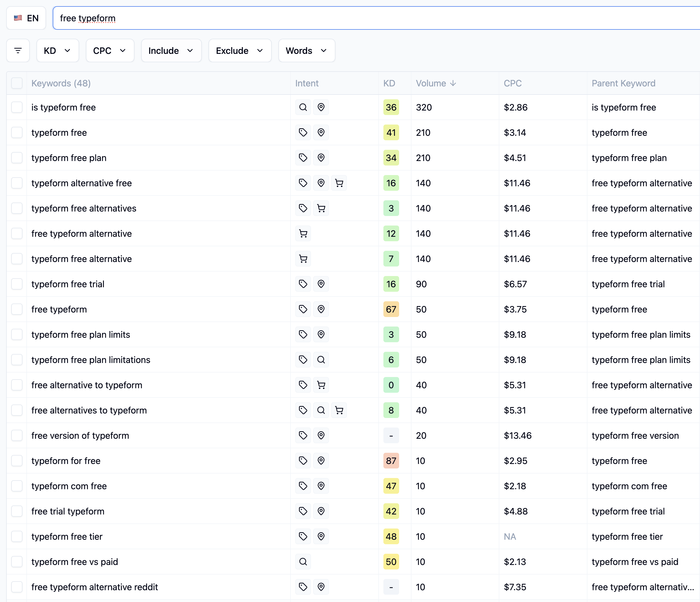Click the KD 87 badge for 'typeform for free'
Screen dimensions: 700x602
click(391, 461)
